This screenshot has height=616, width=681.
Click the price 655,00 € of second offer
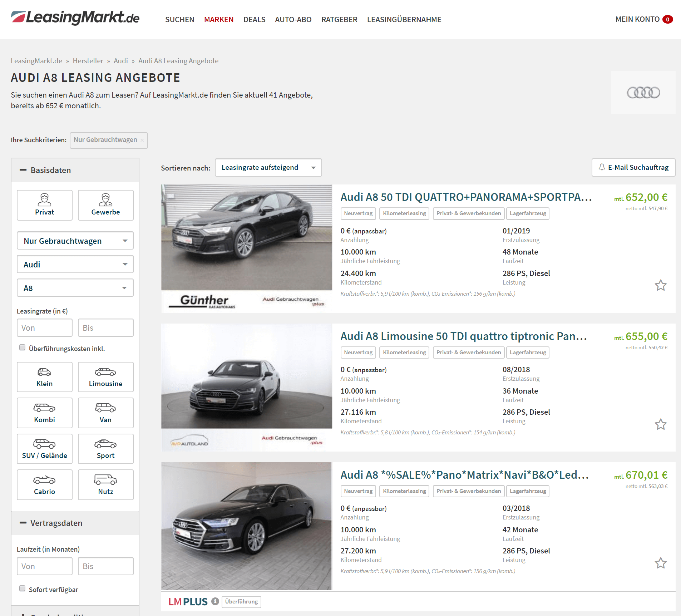(646, 336)
